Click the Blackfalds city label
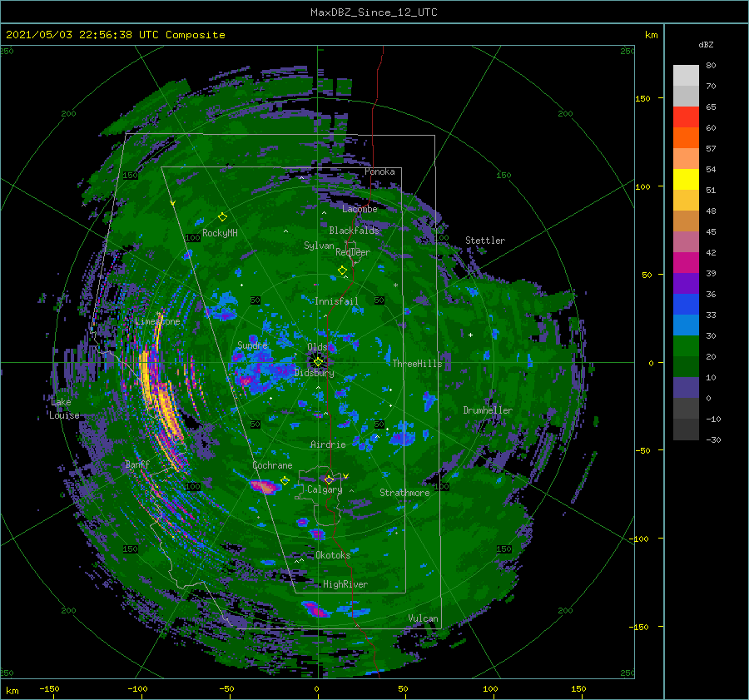 pos(354,231)
